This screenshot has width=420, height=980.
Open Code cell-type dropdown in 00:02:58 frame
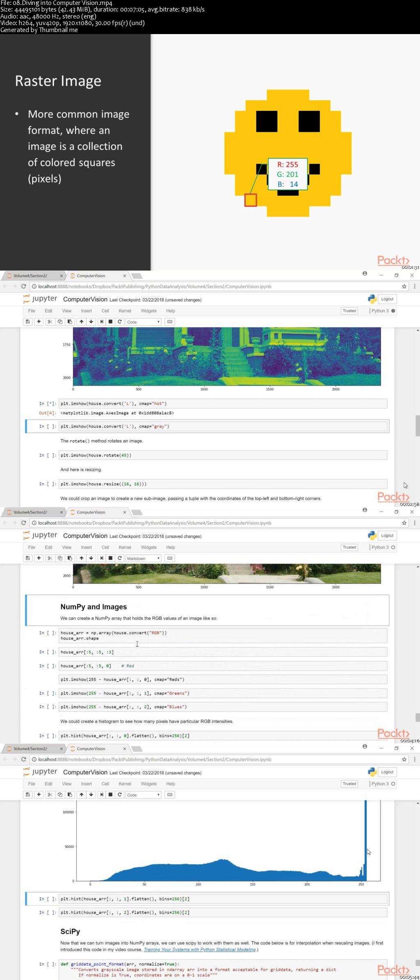pyautogui.click(x=144, y=322)
